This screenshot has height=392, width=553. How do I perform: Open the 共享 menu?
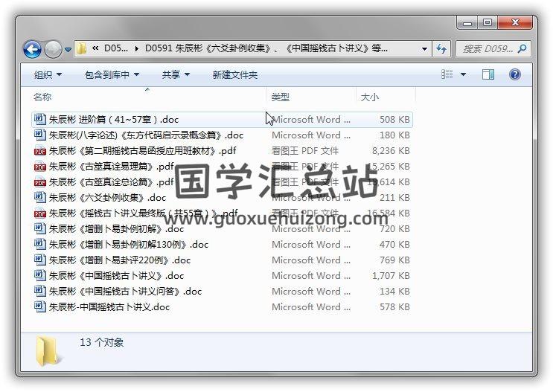[x=176, y=74]
